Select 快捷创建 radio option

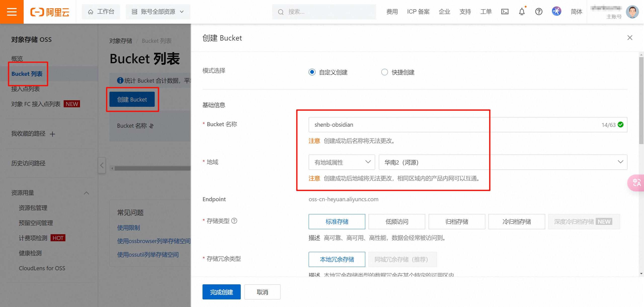tap(385, 72)
